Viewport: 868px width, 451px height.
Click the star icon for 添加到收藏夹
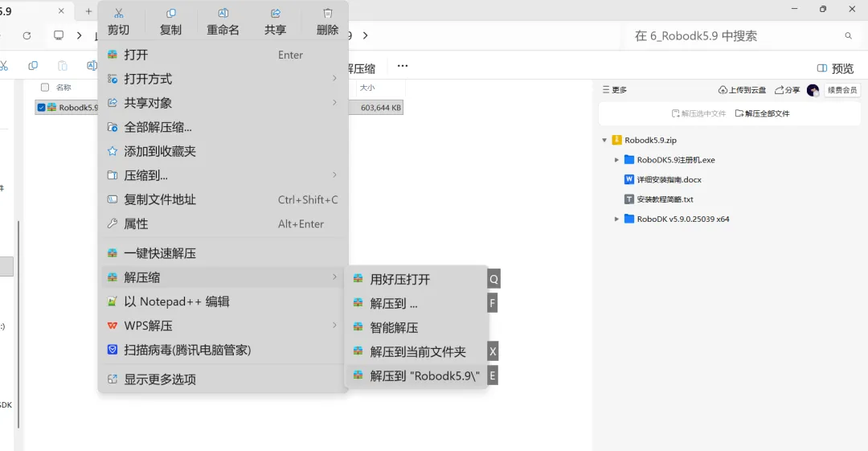[x=113, y=151]
